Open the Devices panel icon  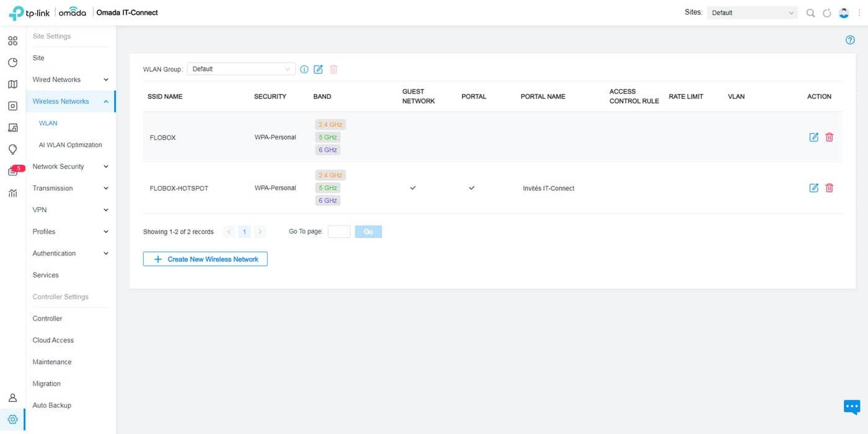(12, 105)
